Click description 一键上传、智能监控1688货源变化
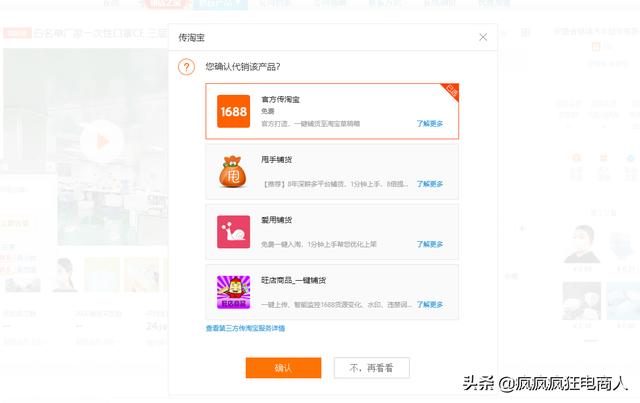The width and height of the screenshot is (640, 403). pyautogui.click(x=336, y=305)
